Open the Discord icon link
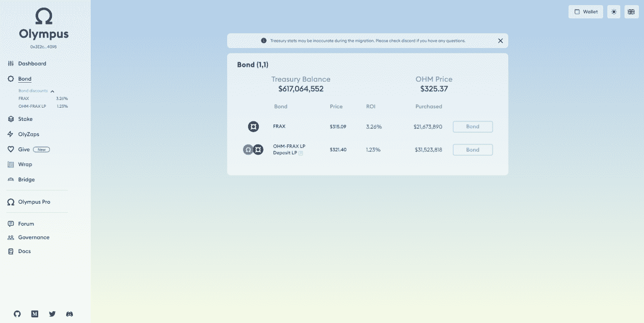 pos(69,314)
